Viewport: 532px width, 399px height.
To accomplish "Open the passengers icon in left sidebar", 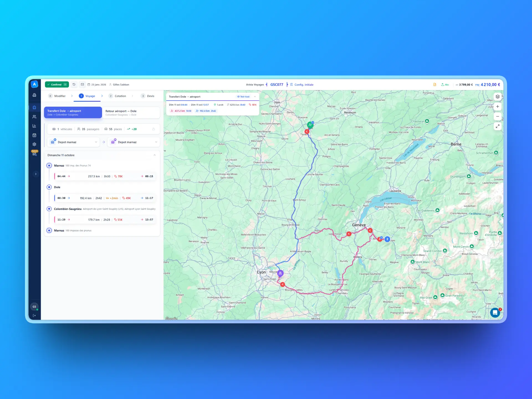I will point(34,116).
